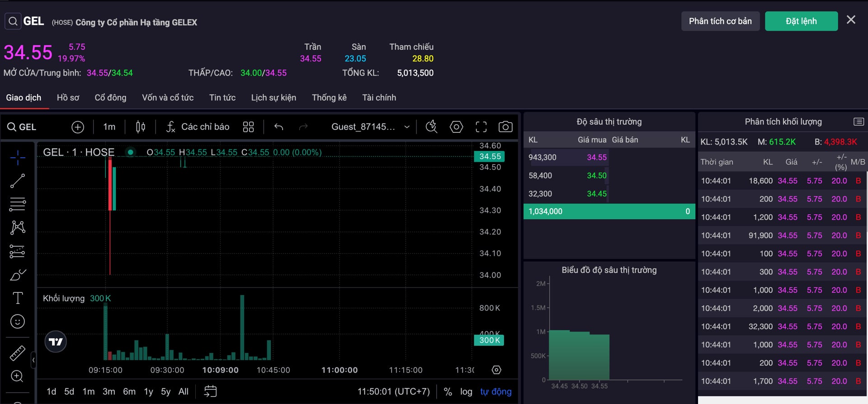The height and width of the screenshot is (404, 868).
Task: Toggle tự động auto scale
Action: [x=495, y=391]
